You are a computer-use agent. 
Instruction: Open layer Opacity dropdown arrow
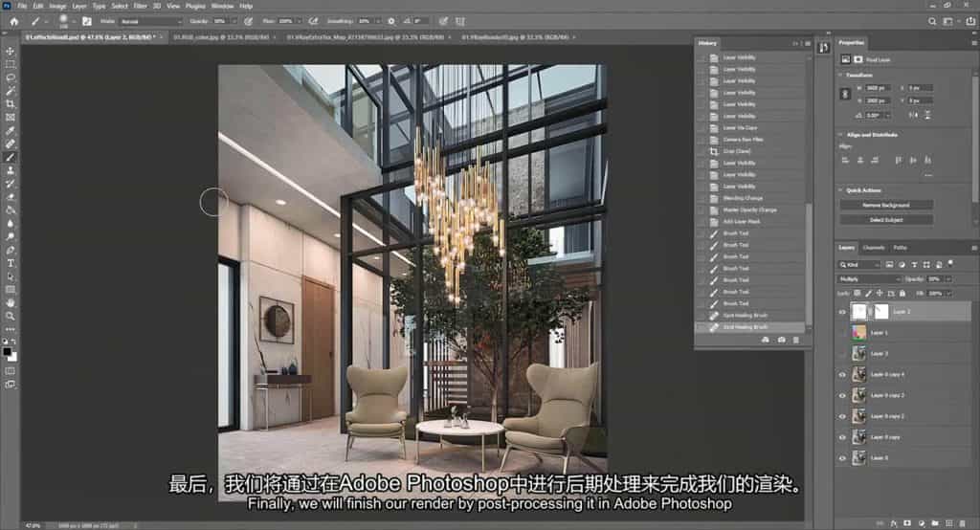point(948,278)
